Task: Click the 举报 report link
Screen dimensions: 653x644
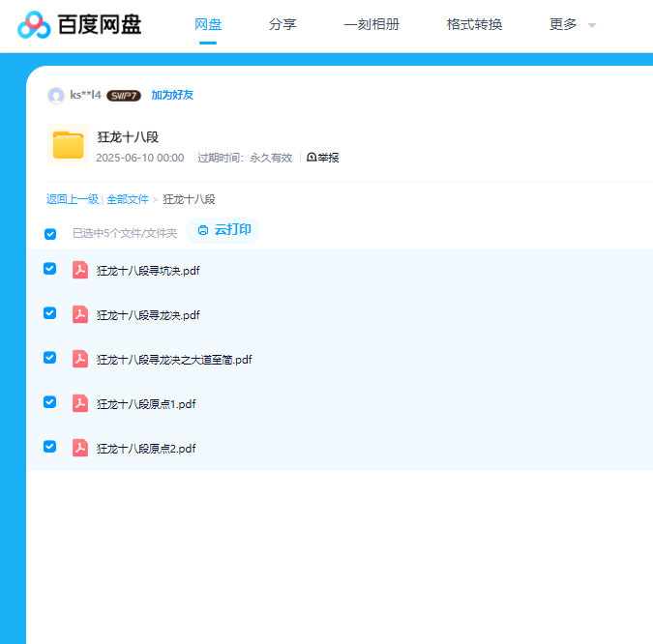Action: tap(323, 158)
